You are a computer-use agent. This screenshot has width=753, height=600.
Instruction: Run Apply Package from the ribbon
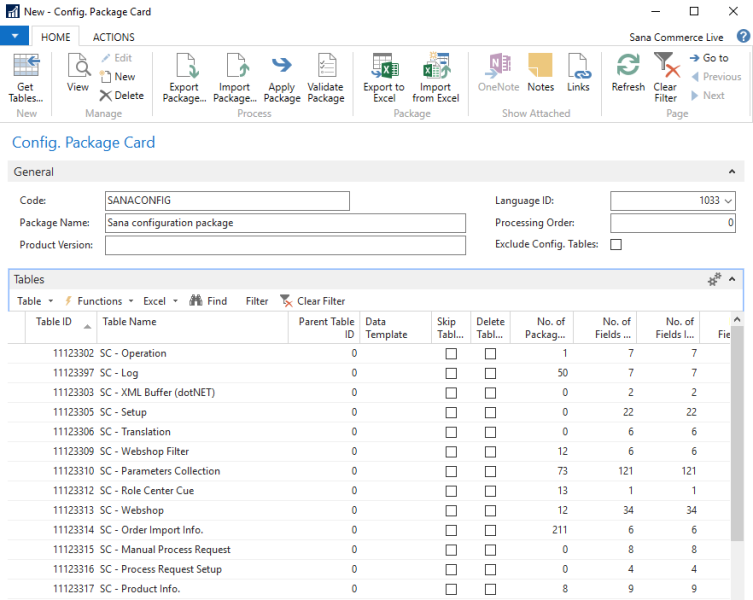pyautogui.click(x=282, y=78)
